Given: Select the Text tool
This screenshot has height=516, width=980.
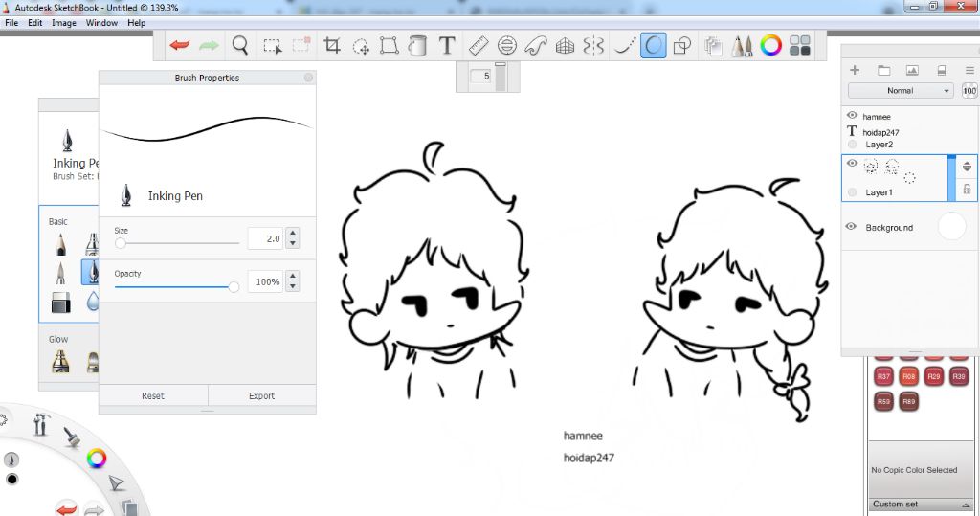Looking at the screenshot, I should click(446, 45).
